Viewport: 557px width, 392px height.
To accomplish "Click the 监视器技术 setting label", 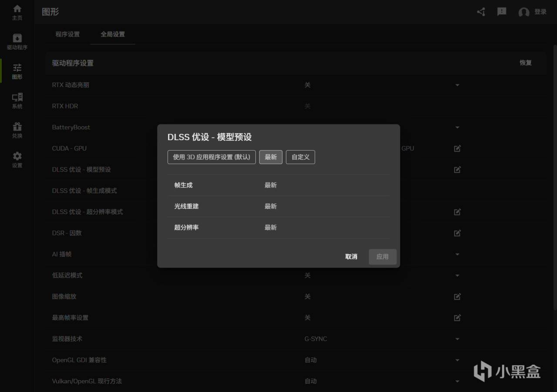I will 67,339.
